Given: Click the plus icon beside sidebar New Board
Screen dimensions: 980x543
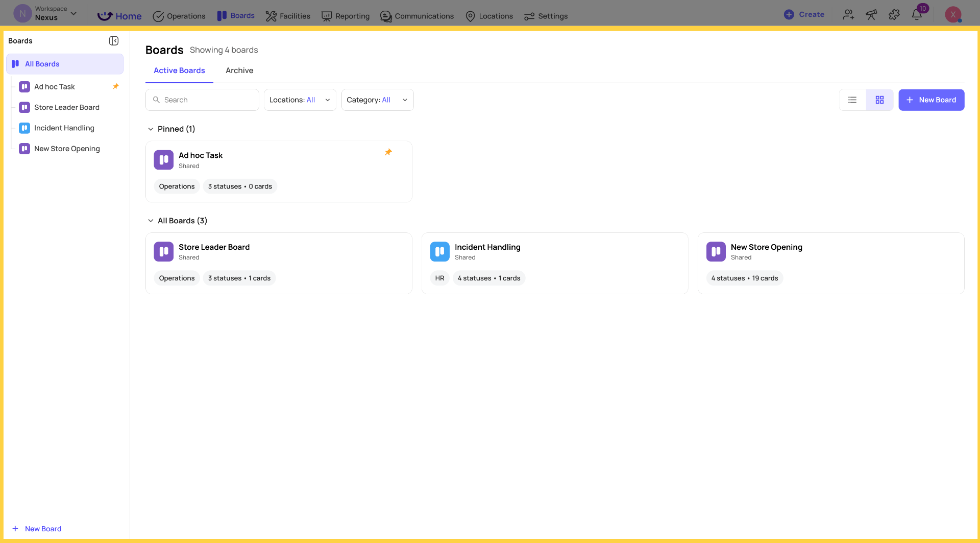Looking at the screenshot, I should click(x=15, y=529).
